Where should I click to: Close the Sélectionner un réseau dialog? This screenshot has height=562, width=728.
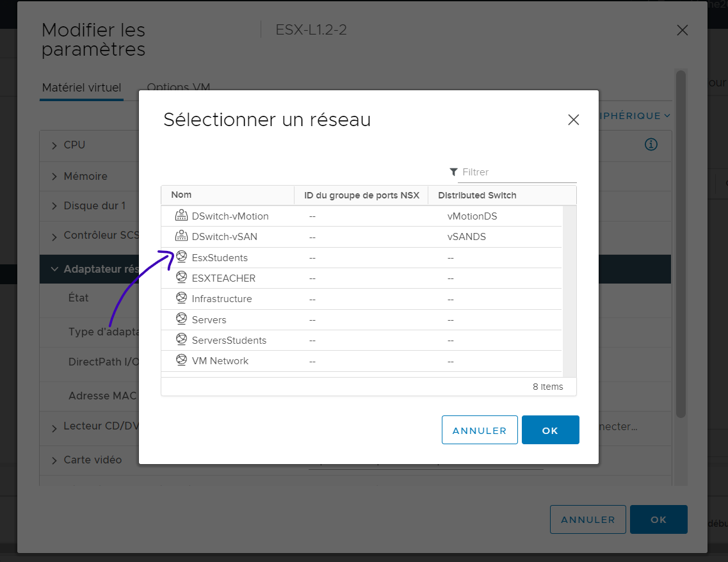(574, 120)
